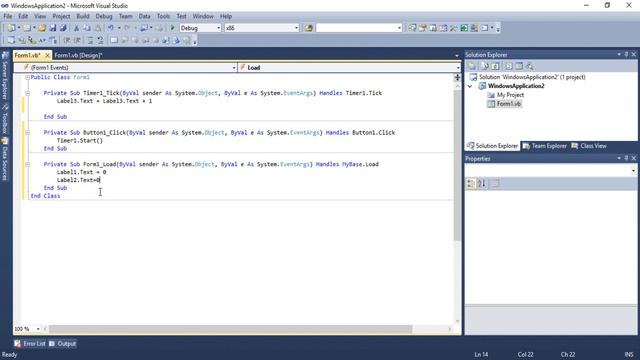Click the Comment selected lines icon
The image size is (640, 360).
[x=90, y=40]
